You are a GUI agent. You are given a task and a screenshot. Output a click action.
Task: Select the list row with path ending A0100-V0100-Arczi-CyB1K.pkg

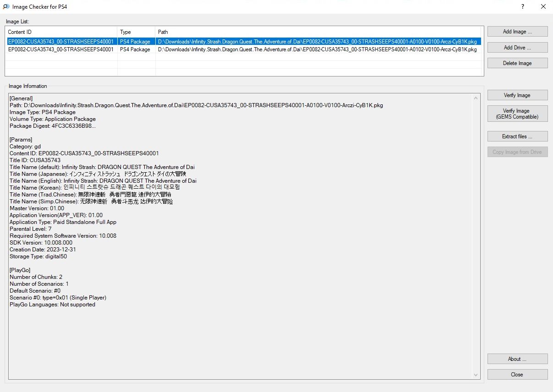244,42
